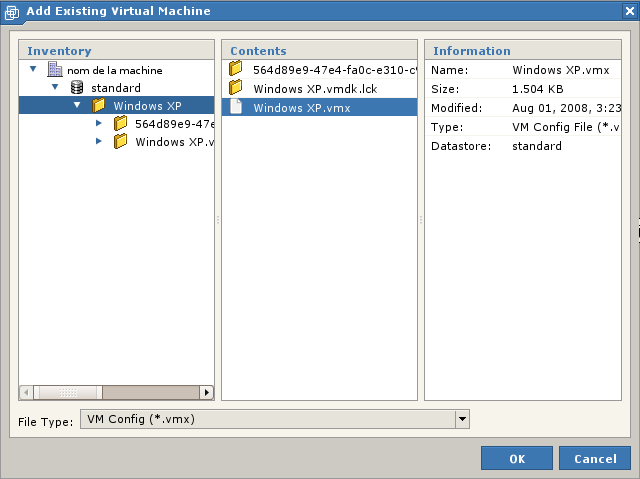Click the standard datastore icon
The height and width of the screenshot is (479, 640).
[x=77, y=88]
